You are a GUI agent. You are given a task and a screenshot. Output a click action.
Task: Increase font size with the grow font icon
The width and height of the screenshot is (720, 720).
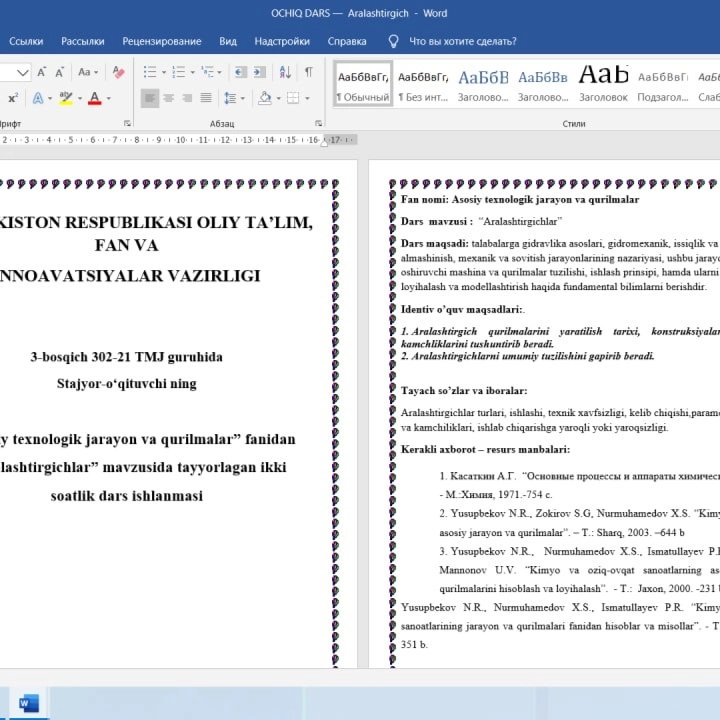click(42, 72)
